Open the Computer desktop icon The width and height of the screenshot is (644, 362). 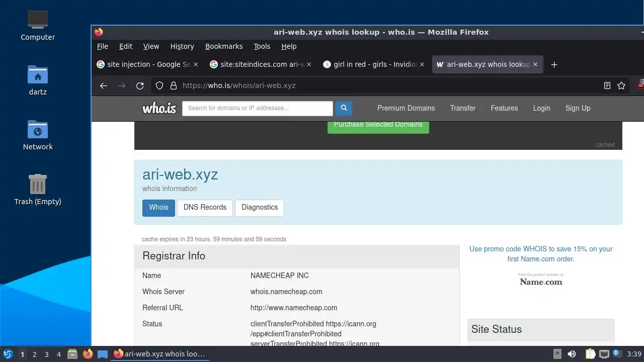(x=38, y=25)
